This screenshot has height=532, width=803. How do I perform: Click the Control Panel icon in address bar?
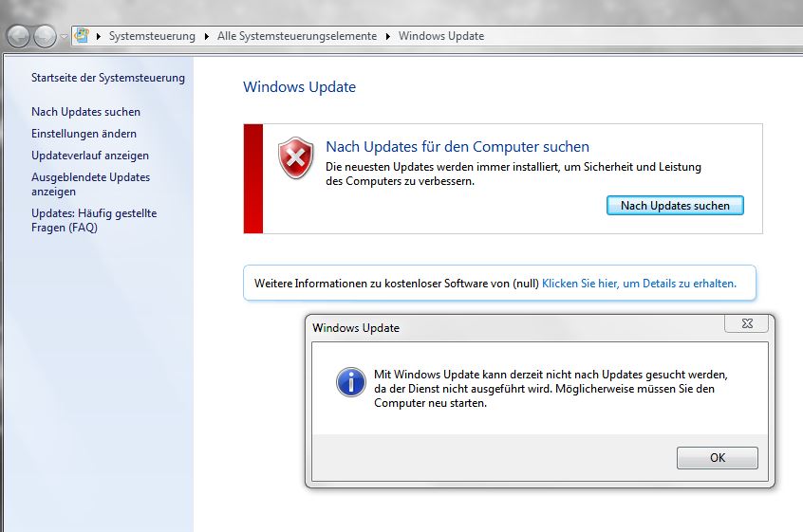click(82, 36)
